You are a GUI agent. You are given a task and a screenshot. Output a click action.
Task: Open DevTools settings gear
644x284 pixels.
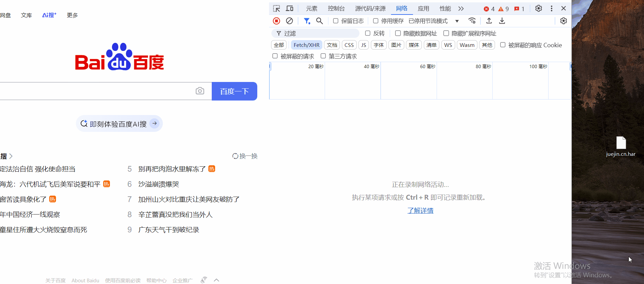click(538, 8)
